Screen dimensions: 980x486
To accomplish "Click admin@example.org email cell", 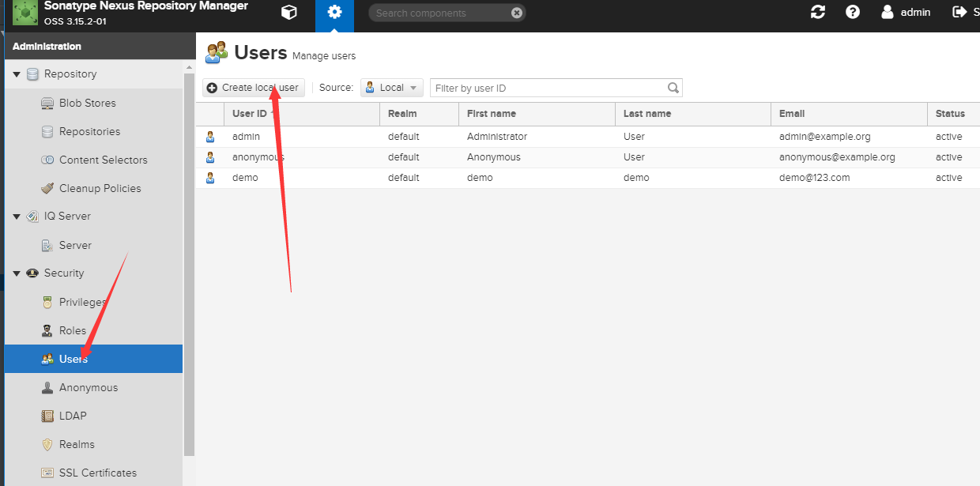I will [849, 137].
